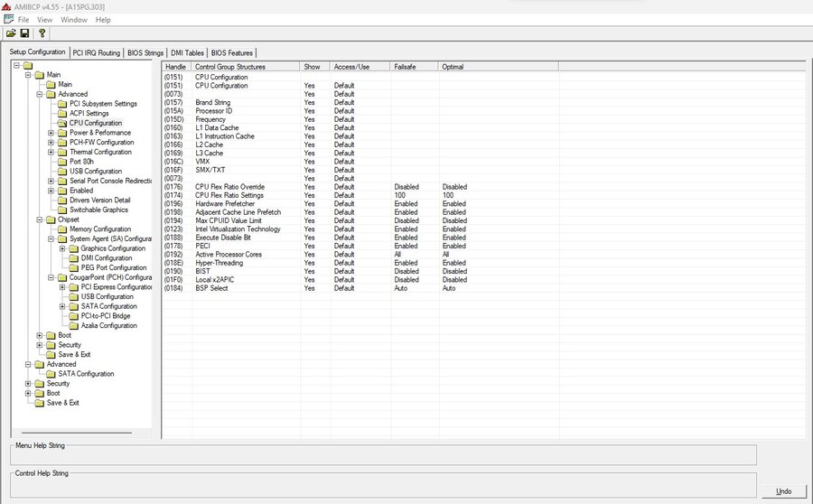The image size is (813, 504).
Task: Click the Undo button
Action: coord(784,491)
